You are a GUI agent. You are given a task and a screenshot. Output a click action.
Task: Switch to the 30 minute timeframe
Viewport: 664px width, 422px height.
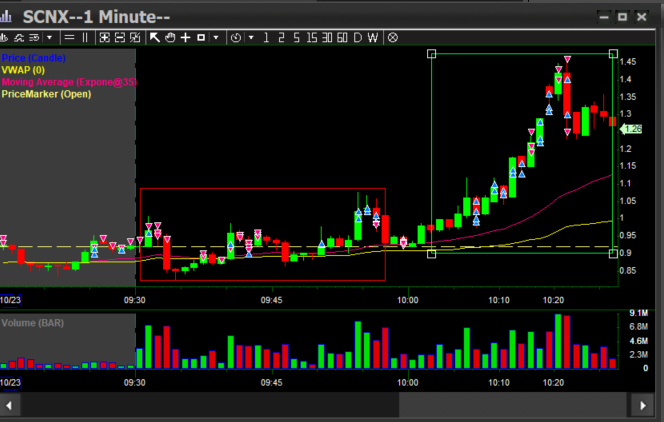point(327,38)
